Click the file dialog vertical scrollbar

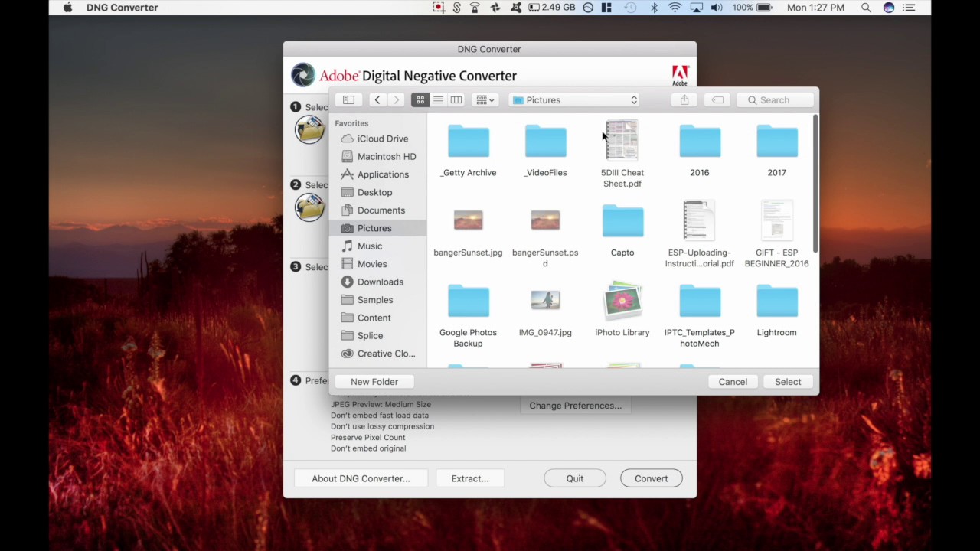pos(815,184)
